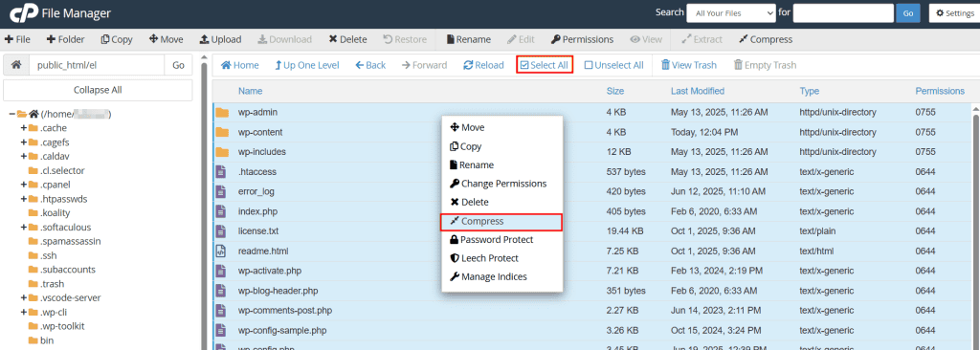The height and width of the screenshot is (350, 980).
Task: Sort by the Last Modified column header
Action: tap(698, 91)
